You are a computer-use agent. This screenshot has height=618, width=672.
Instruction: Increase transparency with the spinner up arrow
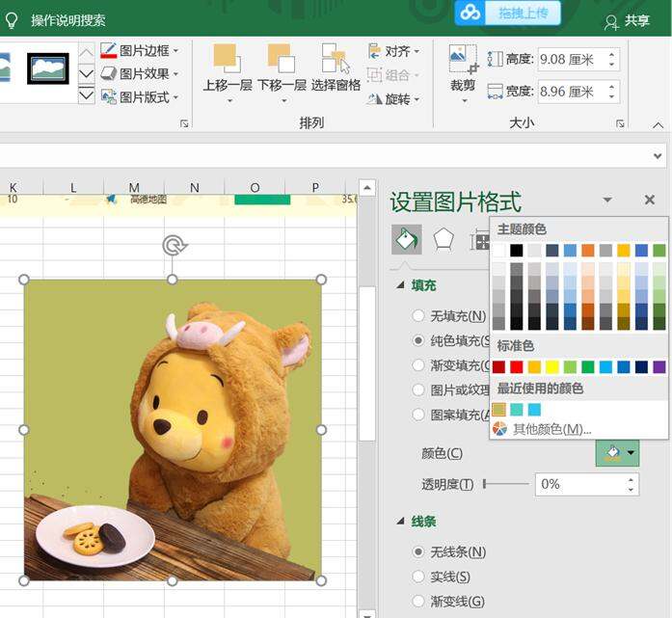[x=631, y=479]
